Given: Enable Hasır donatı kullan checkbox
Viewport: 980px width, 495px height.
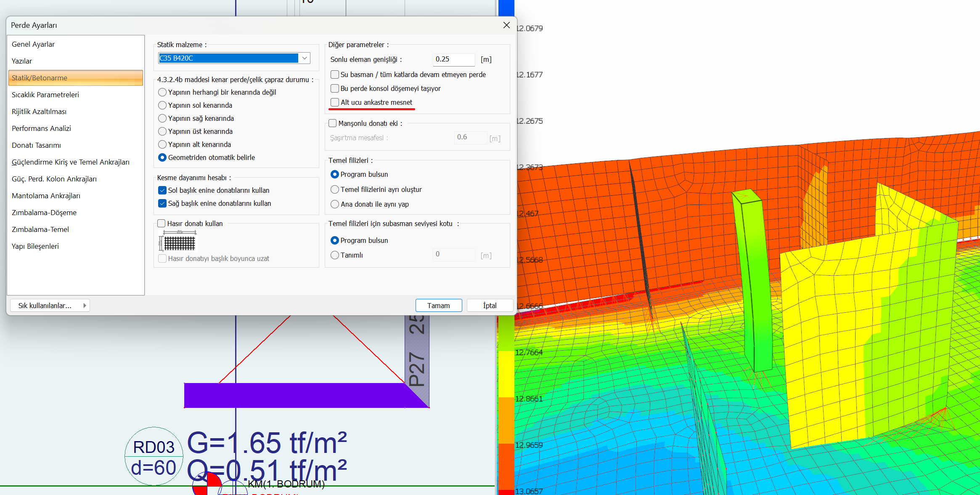Looking at the screenshot, I should [162, 224].
